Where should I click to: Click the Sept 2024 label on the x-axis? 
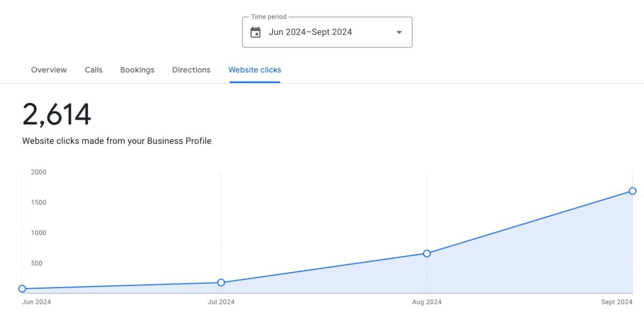[617, 302]
